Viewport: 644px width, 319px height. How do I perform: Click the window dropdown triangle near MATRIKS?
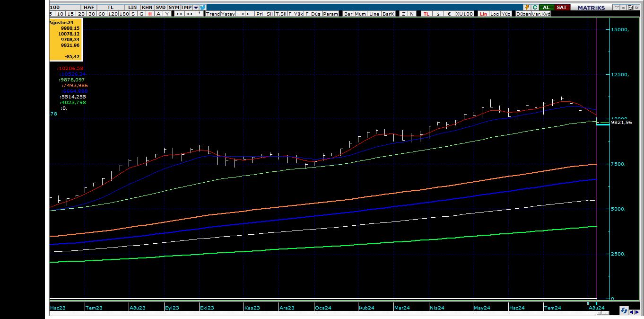click(616, 7)
